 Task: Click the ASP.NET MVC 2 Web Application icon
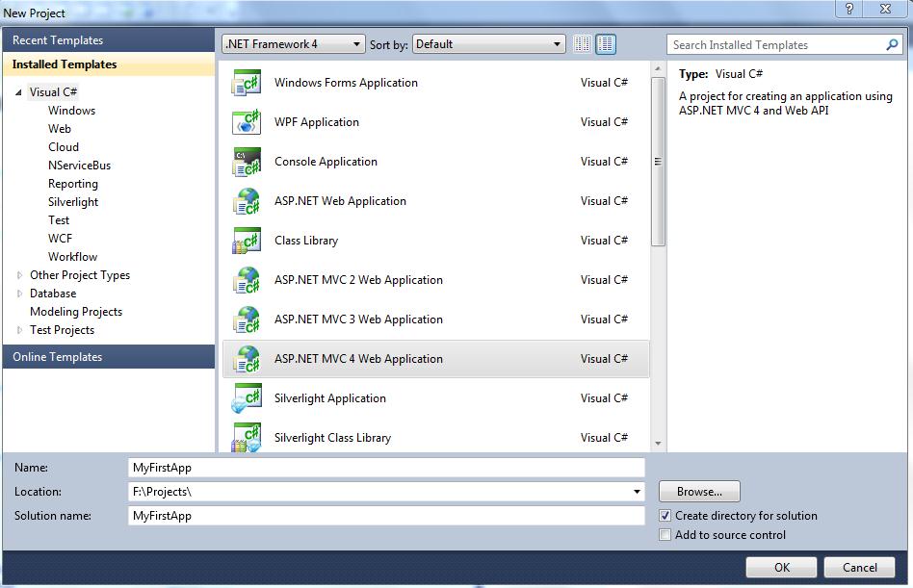click(x=247, y=280)
